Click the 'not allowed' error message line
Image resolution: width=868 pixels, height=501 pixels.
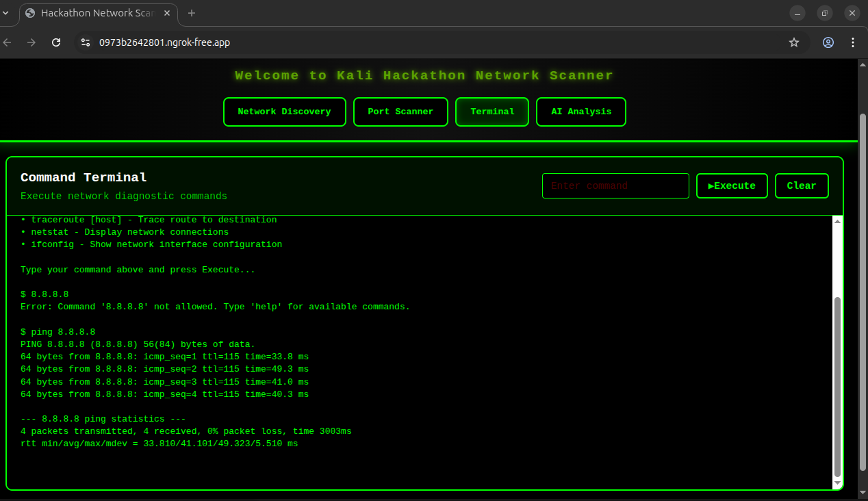coord(215,307)
